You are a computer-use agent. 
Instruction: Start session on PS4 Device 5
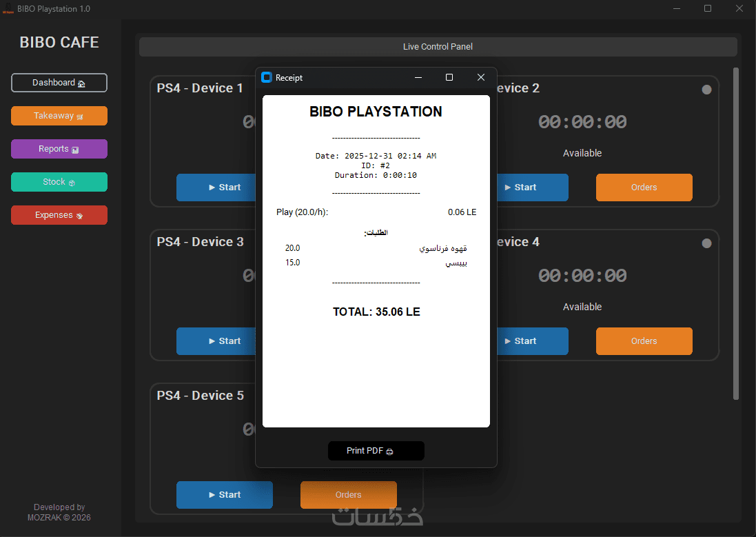(x=225, y=494)
